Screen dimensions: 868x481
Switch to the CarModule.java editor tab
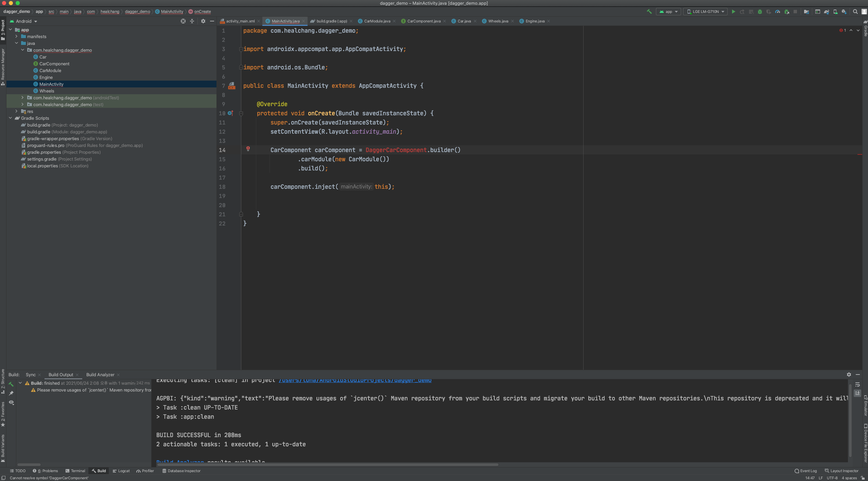pos(377,21)
